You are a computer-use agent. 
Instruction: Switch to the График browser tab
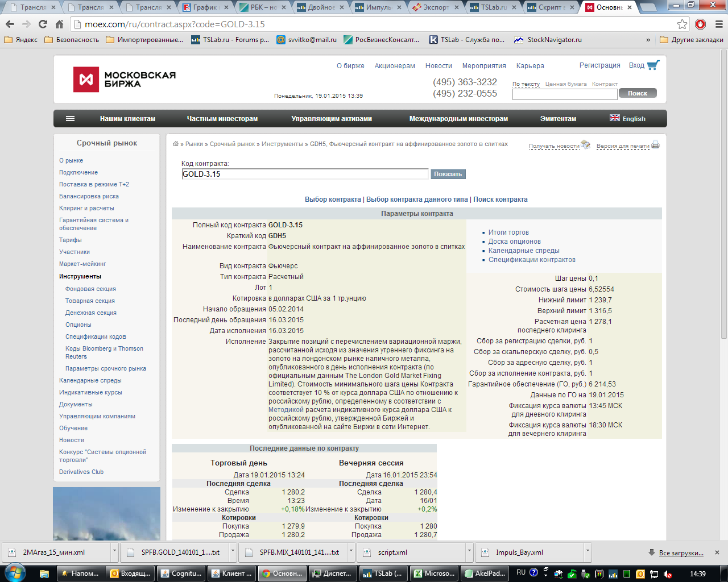point(205,7)
